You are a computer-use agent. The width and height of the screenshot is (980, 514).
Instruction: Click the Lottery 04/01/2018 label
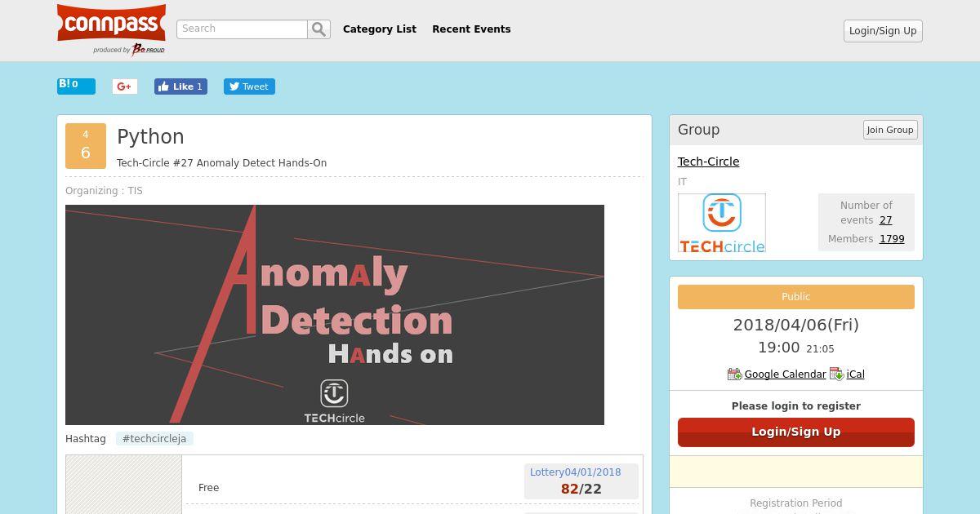575,472
